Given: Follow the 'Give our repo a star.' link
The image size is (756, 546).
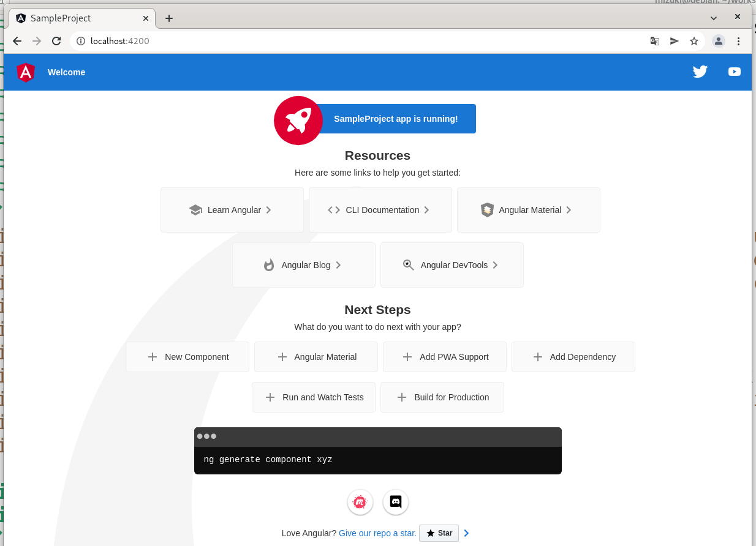Looking at the screenshot, I should (x=377, y=533).
